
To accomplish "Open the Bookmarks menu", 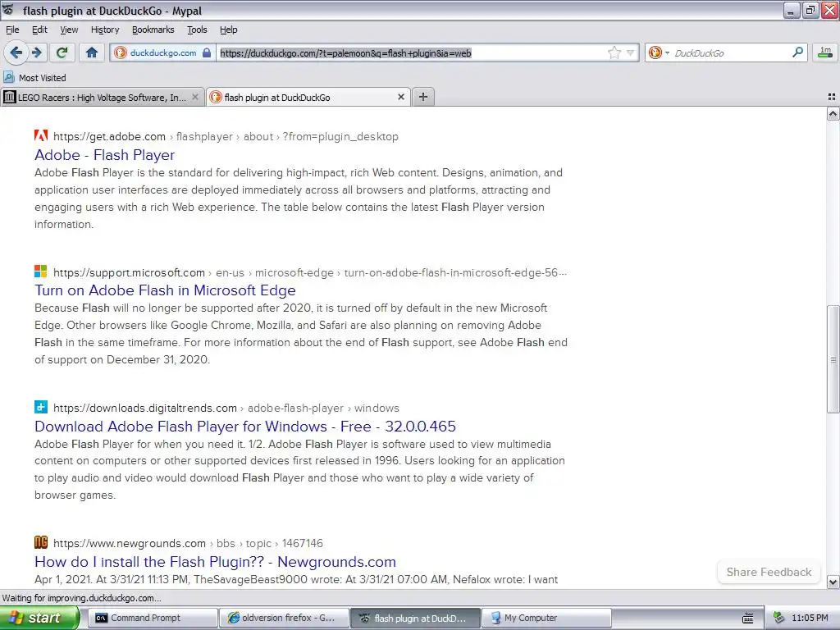I will pos(153,30).
